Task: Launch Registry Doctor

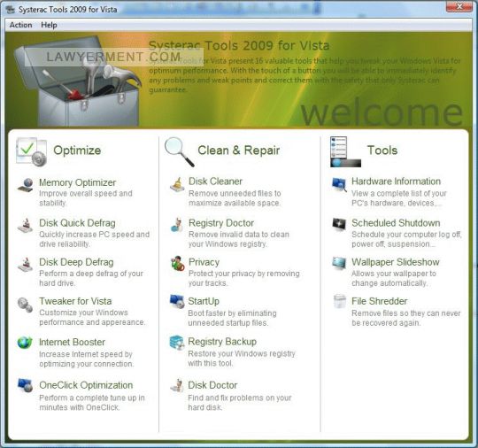Action: pos(221,223)
